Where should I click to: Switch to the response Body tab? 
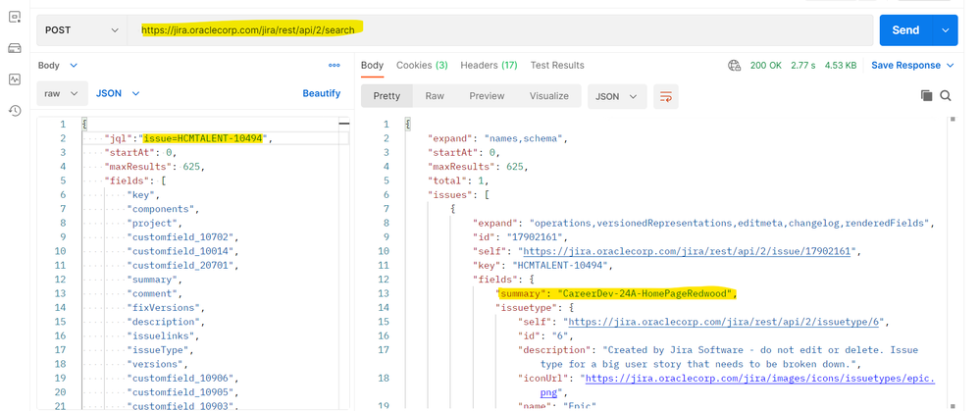[373, 65]
